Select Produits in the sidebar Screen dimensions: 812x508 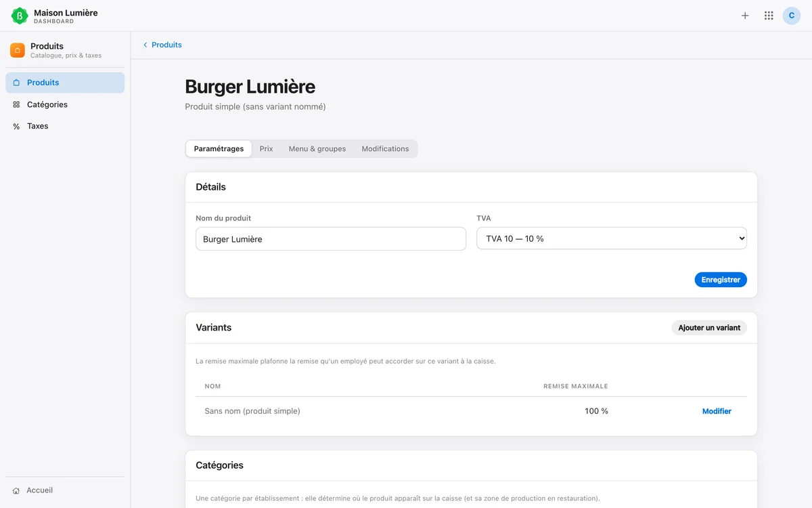(x=65, y=83)
